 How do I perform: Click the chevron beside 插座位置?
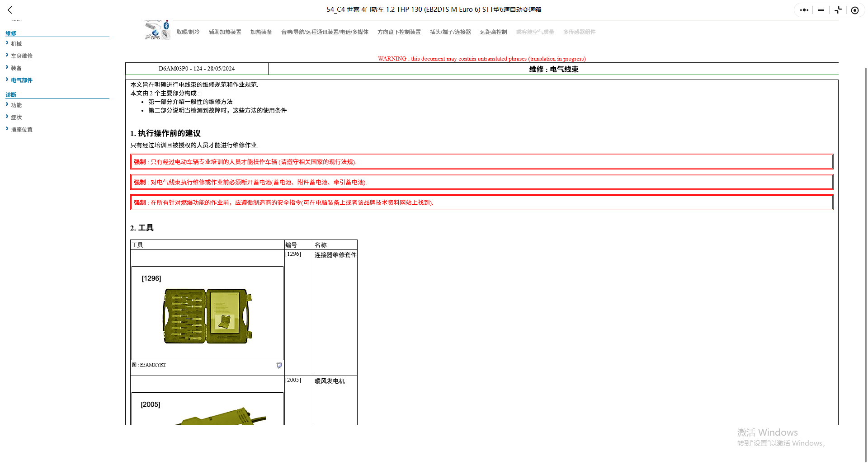7,129
